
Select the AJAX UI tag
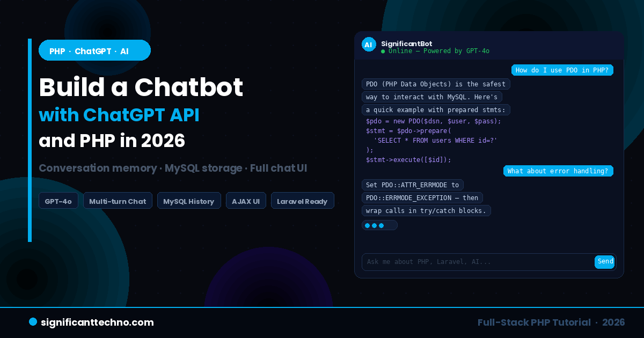(x=246, y=201)
